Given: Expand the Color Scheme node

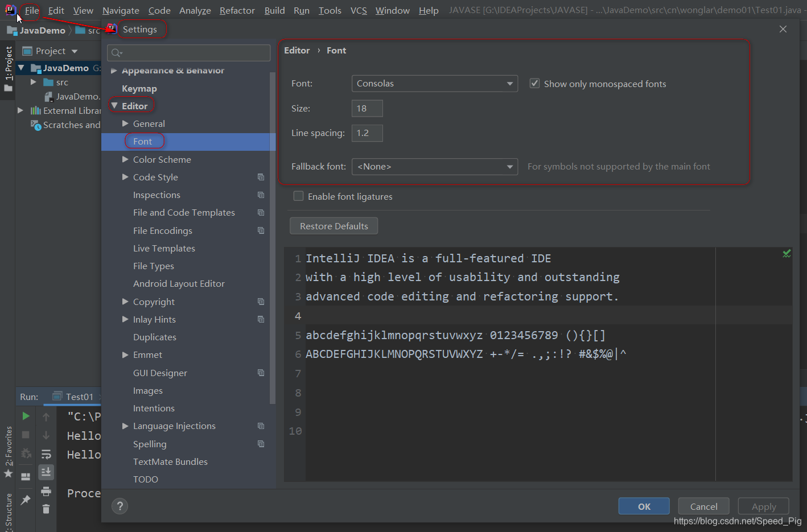Looking at the screenshot, I should click(125, 159).
